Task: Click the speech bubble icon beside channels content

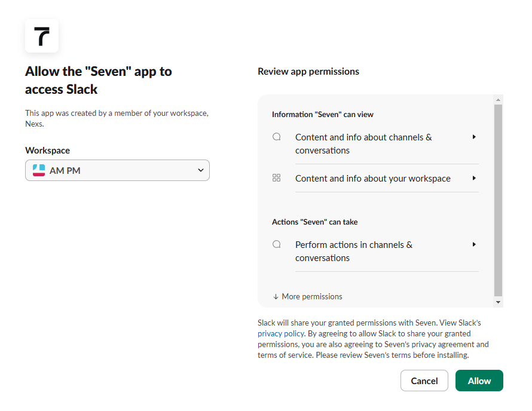Action: (277, 137)
